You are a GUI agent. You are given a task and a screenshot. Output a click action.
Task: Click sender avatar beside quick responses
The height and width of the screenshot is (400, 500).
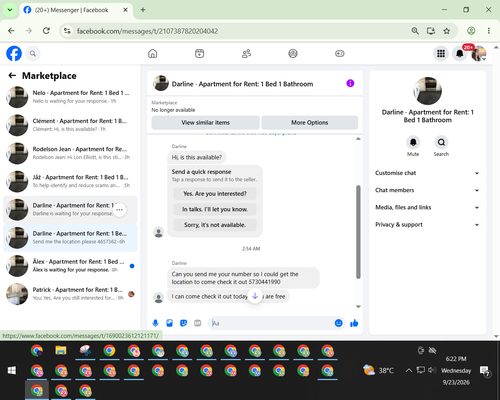[159, 232]
